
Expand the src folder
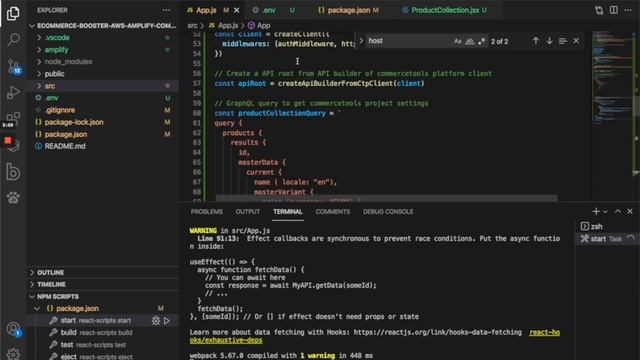(103, 86)
